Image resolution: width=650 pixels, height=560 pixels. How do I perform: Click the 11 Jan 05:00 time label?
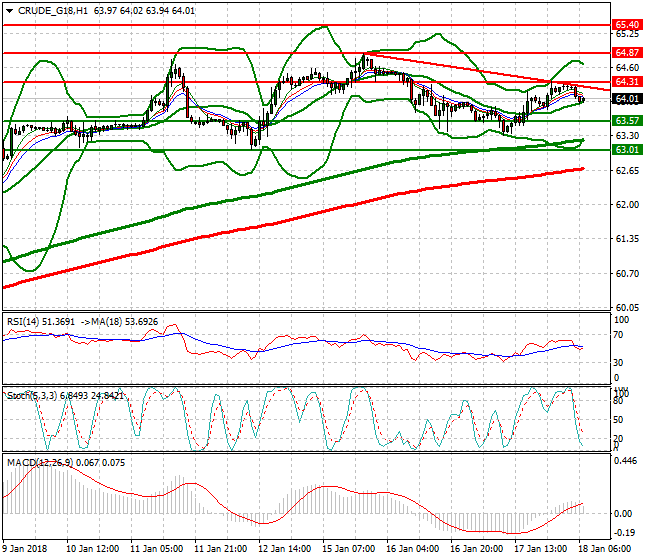[x=157, y=549]
